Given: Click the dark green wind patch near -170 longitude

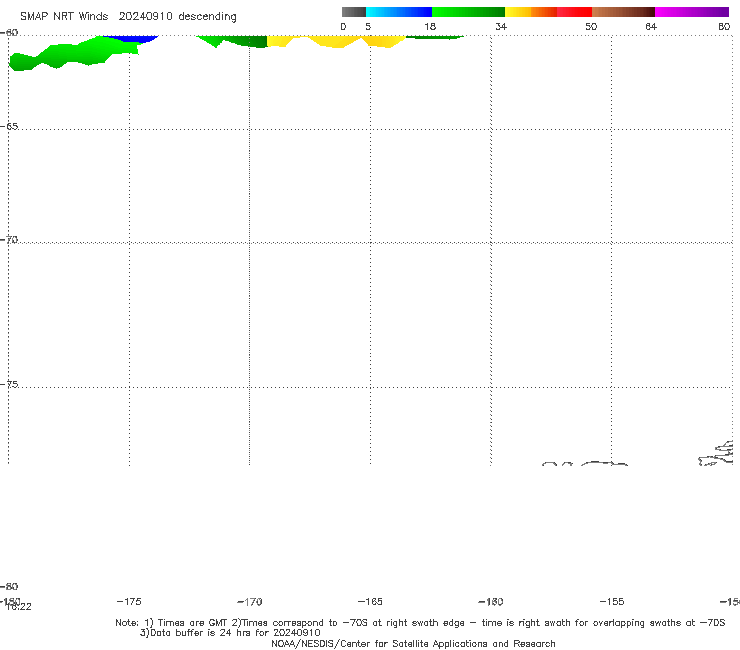Looking at the screenshot, I should coord(248,42).
